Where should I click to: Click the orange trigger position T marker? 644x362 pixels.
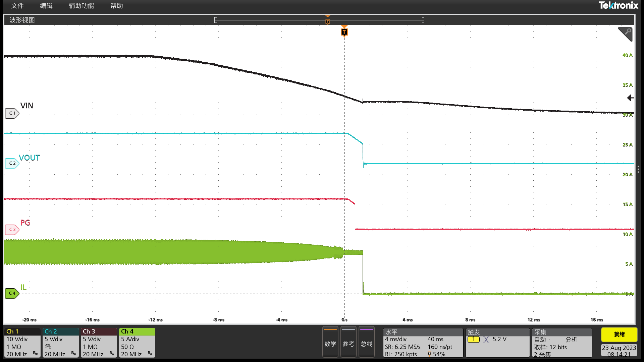[x=344, y=32]
